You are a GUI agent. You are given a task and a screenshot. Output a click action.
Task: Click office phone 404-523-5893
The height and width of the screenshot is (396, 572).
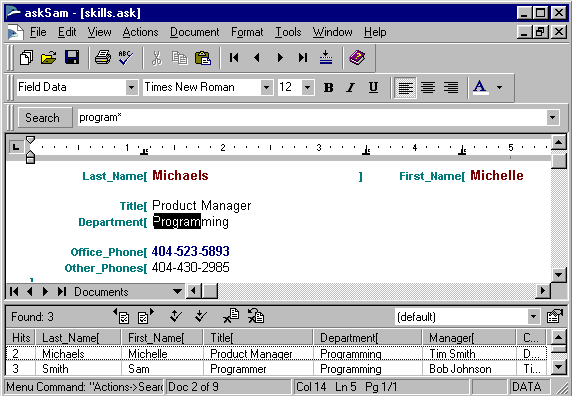[x=190, y=251]
